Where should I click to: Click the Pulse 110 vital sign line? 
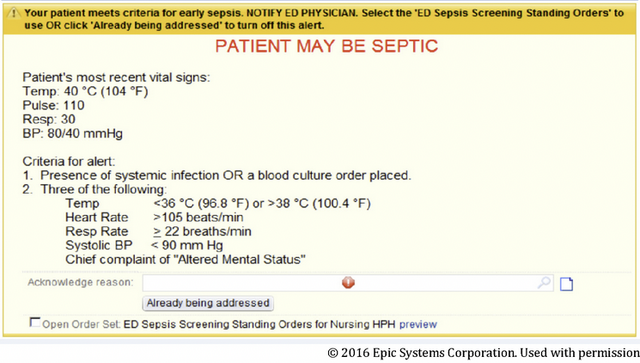[53, 105]
